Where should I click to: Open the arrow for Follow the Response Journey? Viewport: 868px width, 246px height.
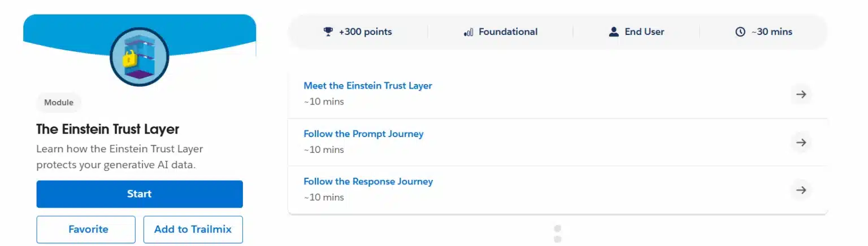click(801, 190)
